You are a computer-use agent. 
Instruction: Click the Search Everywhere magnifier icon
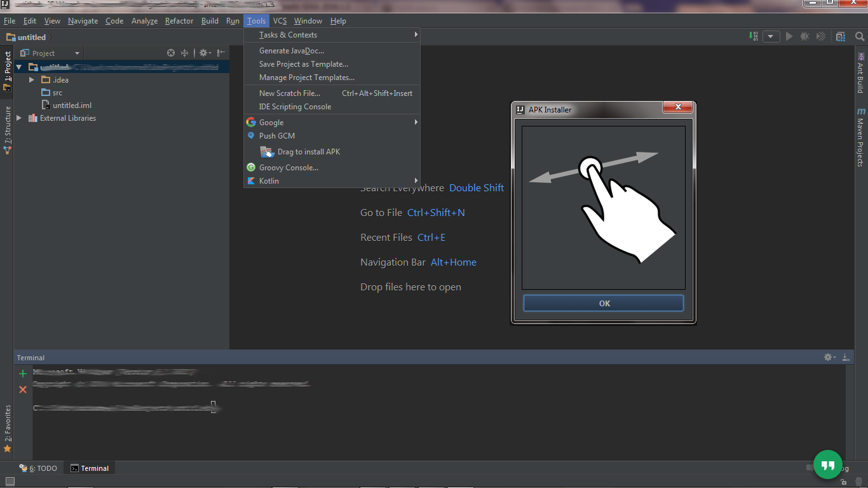pos(860,37)
